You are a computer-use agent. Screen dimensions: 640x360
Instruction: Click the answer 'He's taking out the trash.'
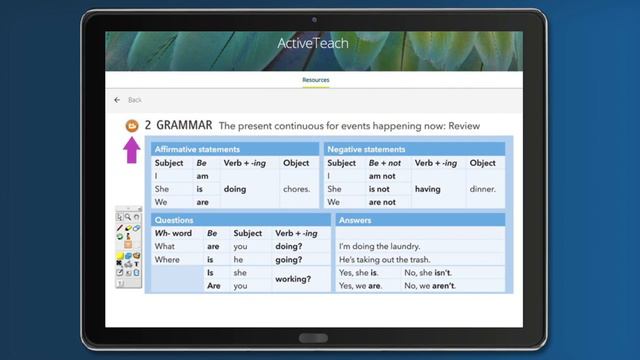(384, 259)
